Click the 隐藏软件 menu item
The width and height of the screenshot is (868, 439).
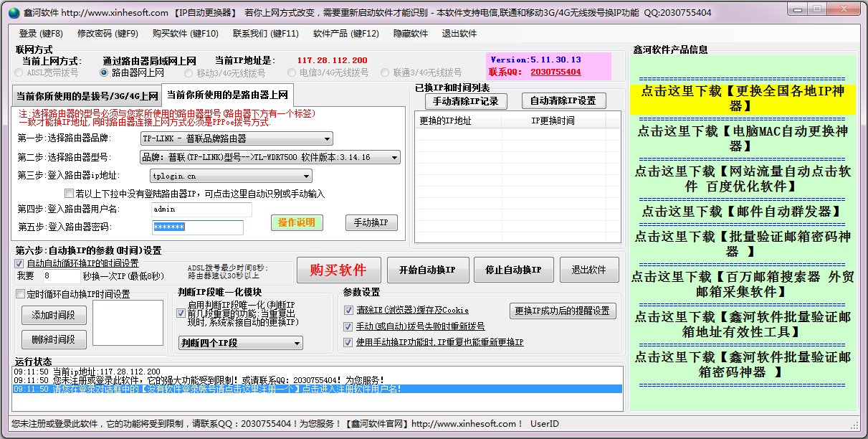pos(411,34)
